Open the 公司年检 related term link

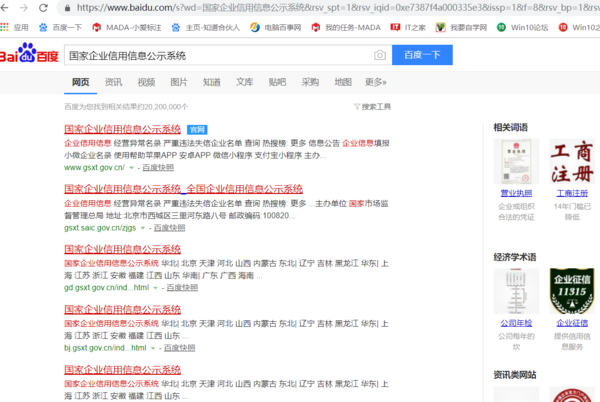pyautogui.click(x=516, y=323)
